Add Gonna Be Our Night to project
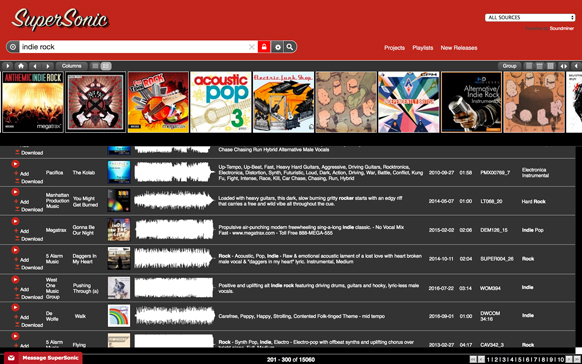This screenshot has width=582, height=364. [22, 231]
